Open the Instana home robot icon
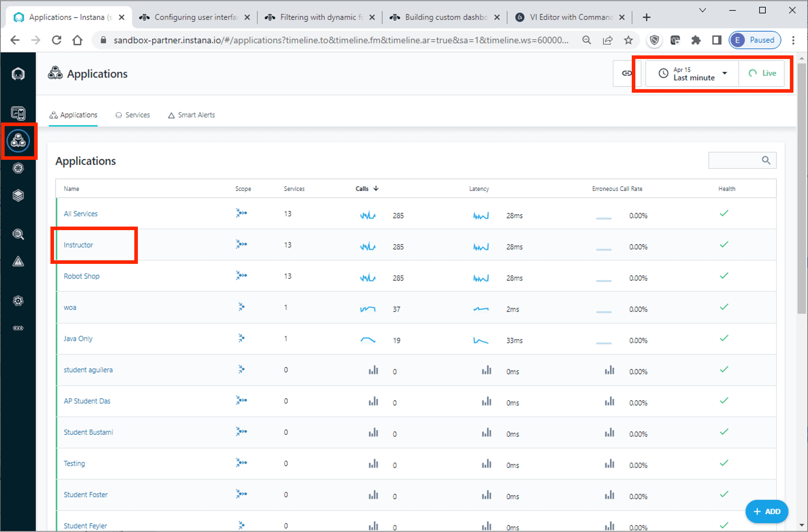Image resolution: width=808 pixels, height=532 pixels. 18,74
